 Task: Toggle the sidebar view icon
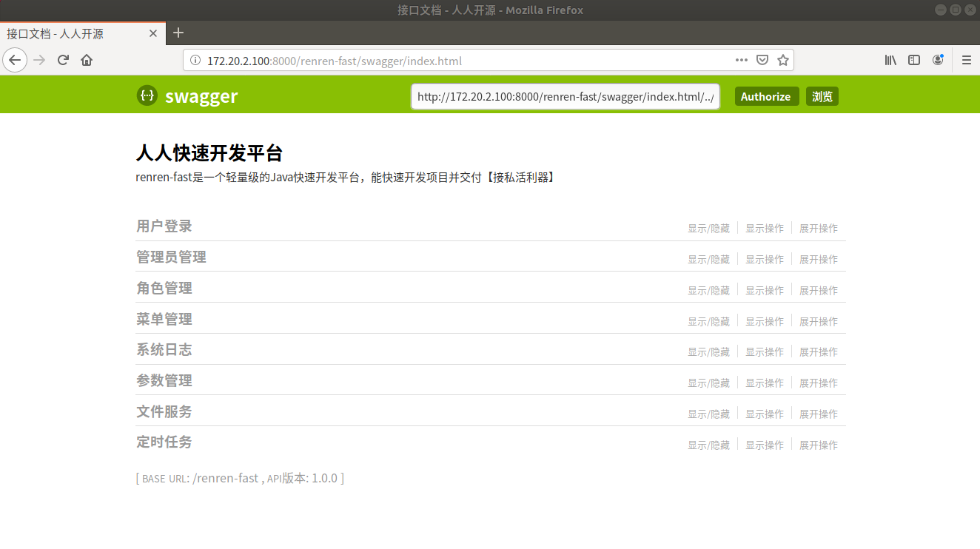914,60
